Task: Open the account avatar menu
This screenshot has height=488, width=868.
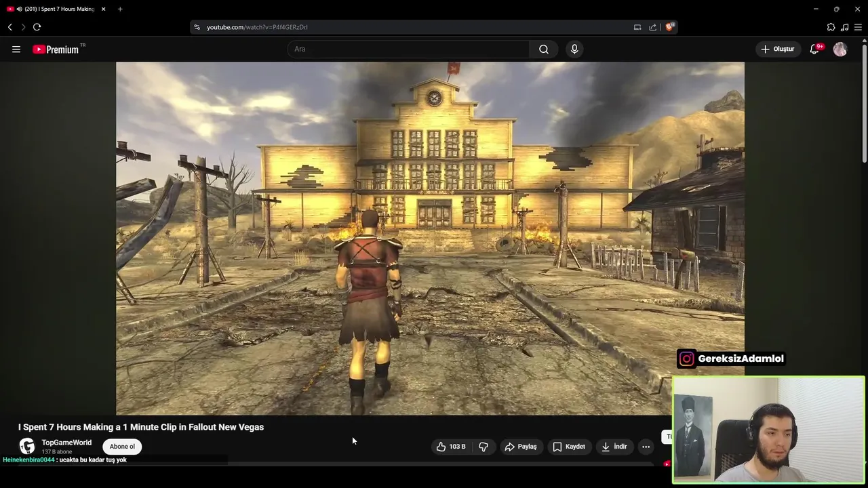Action: pyautogui.click(x=840, y=49)
